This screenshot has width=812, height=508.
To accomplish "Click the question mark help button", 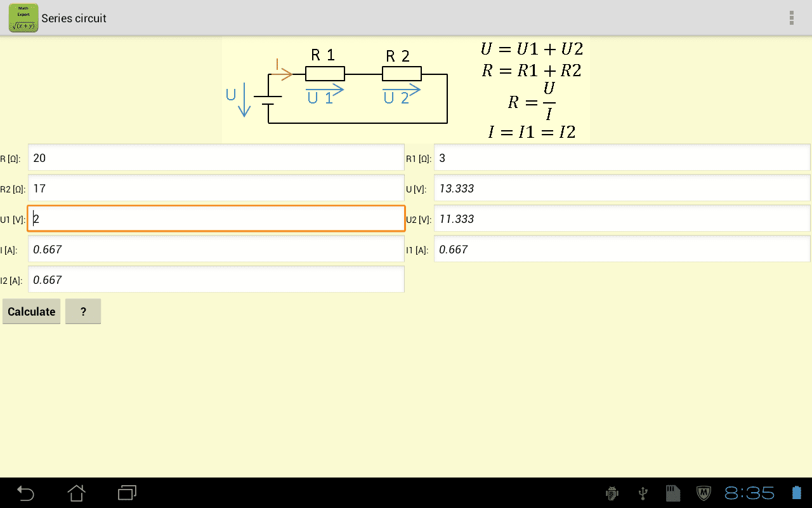I will coord(83,311).
